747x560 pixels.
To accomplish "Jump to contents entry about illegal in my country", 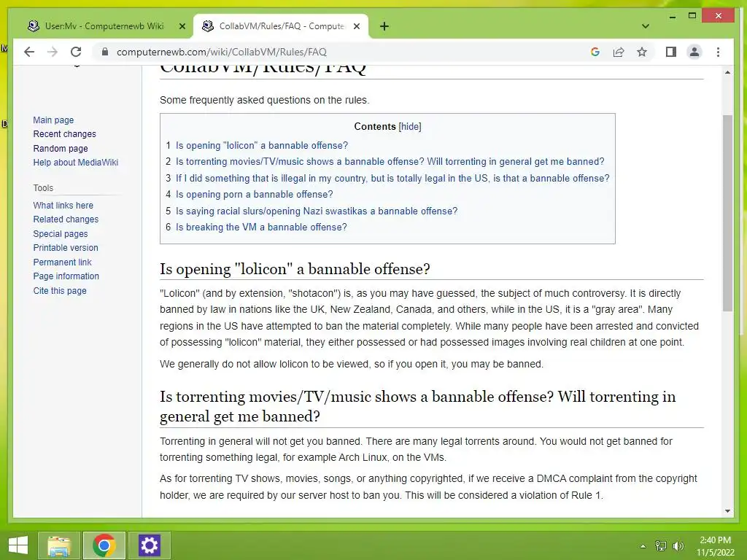I will click(392, 178).
